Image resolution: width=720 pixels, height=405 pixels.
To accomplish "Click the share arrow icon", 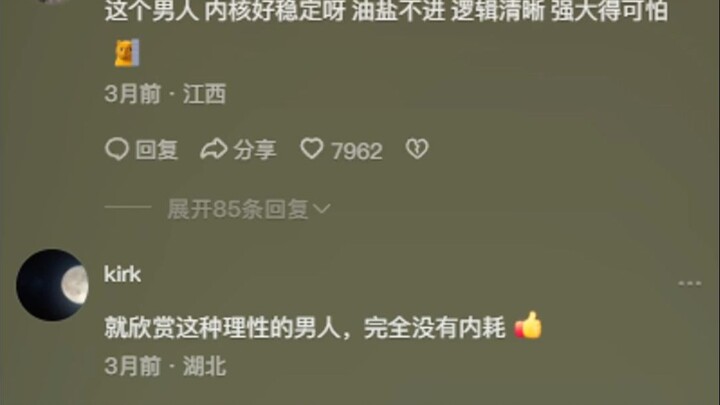I will pos(214,149).
